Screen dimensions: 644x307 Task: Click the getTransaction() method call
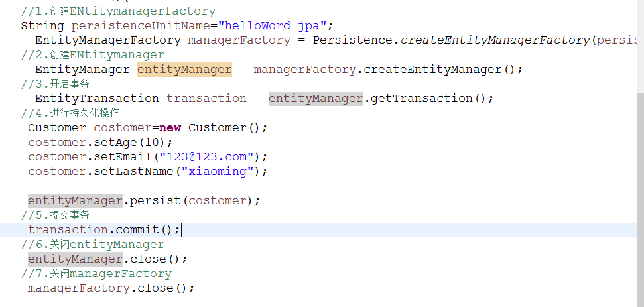pos(428,99)
